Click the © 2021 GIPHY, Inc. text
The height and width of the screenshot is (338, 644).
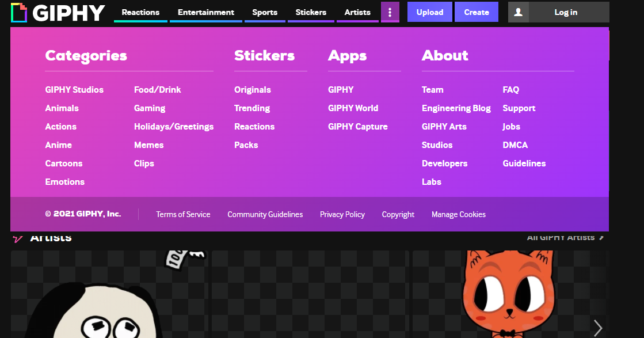tap(83, 214)
